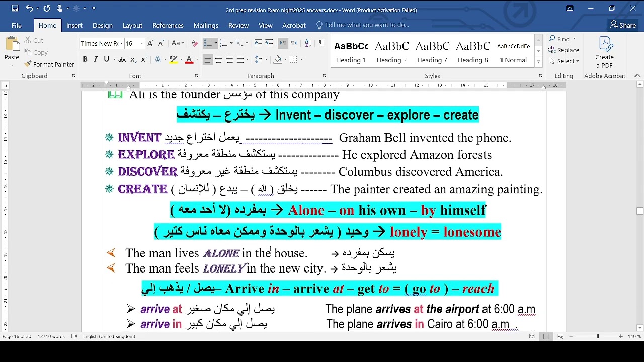Screen dimensions: 644x362
Task: Grow font size with A-up icon
Action: click(150, 43)
